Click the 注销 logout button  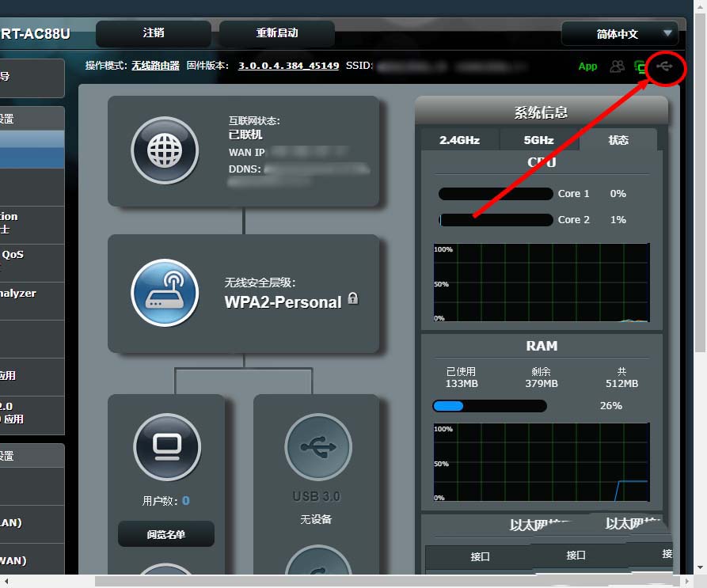(x=154, y=33)
